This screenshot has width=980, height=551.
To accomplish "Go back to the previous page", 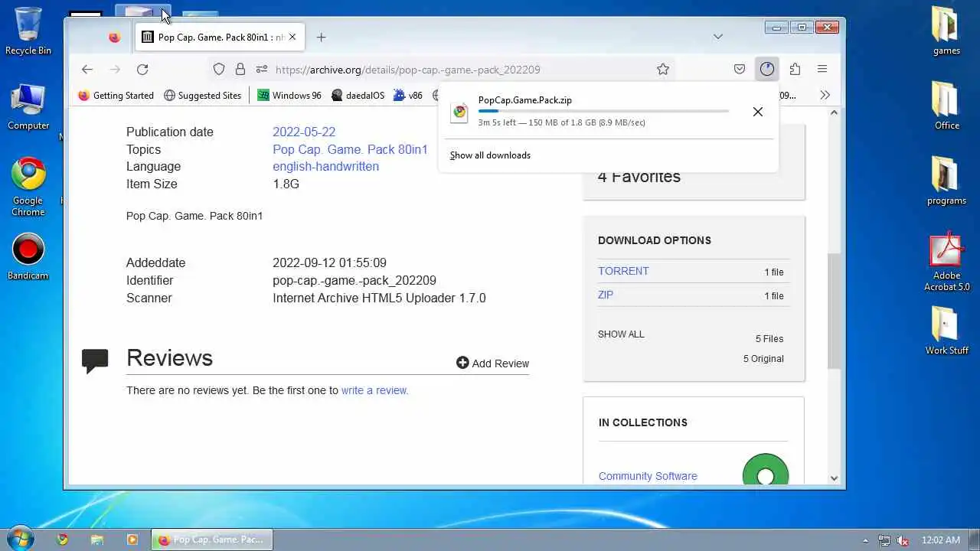I will point(87,70).
